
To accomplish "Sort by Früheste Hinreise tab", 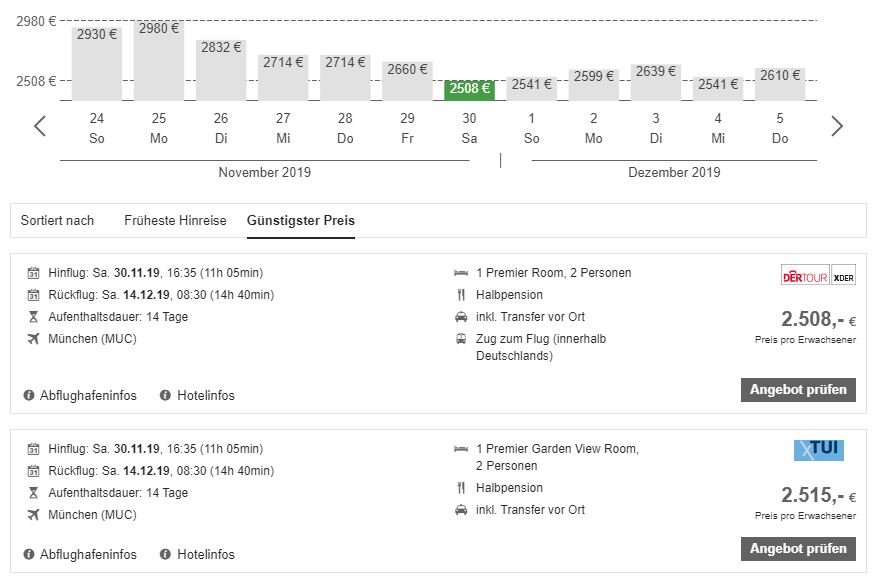I will coord(175,220).
